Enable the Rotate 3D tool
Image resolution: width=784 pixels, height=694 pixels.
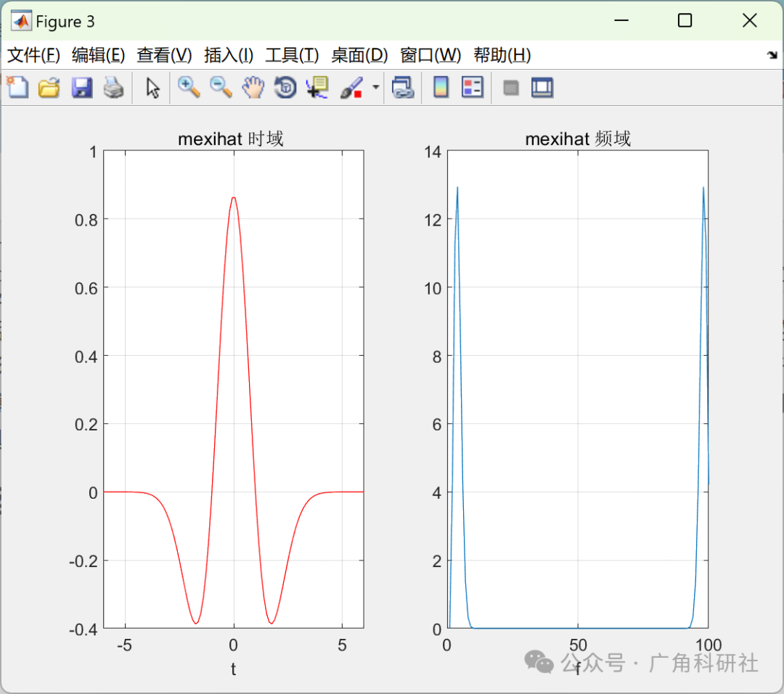pos(285,88)
